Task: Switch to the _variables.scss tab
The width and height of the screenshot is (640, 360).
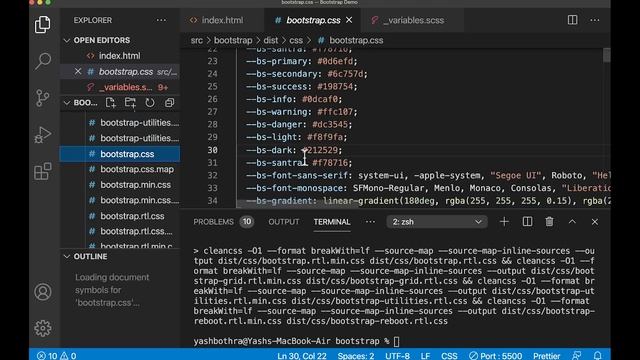Action: 413,20
